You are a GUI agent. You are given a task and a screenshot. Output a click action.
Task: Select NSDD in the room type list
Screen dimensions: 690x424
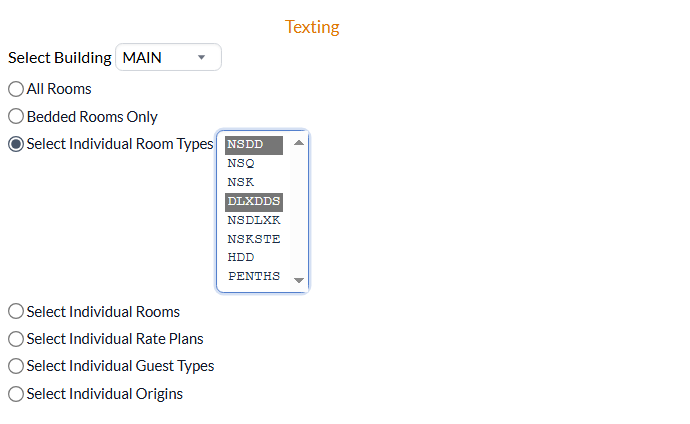(x=254, y=145)
